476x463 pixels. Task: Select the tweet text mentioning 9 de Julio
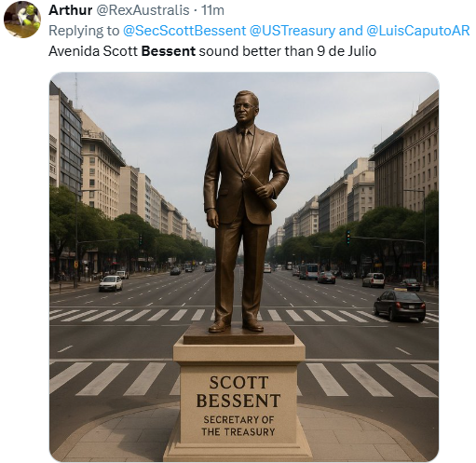coord(212,51)
